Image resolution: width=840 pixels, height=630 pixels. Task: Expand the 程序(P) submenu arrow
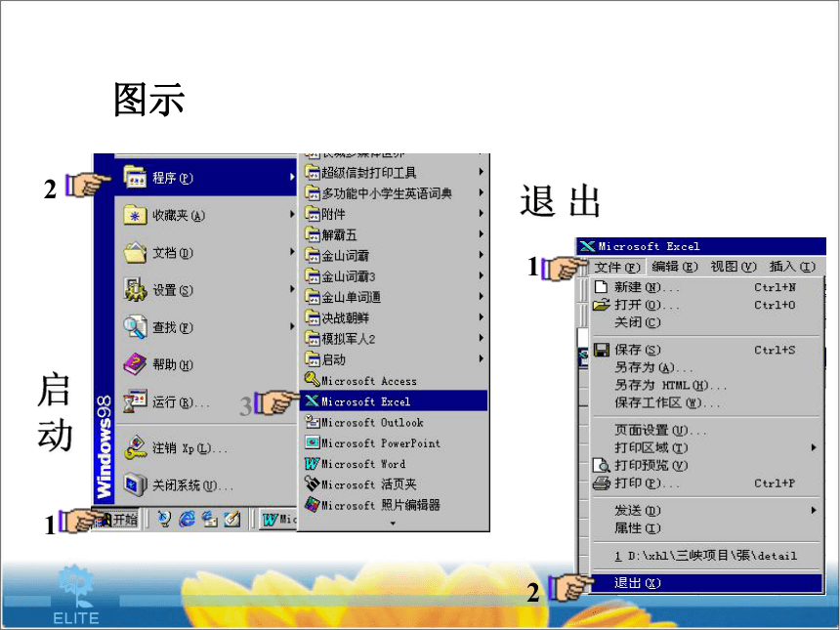click(291, 177)
